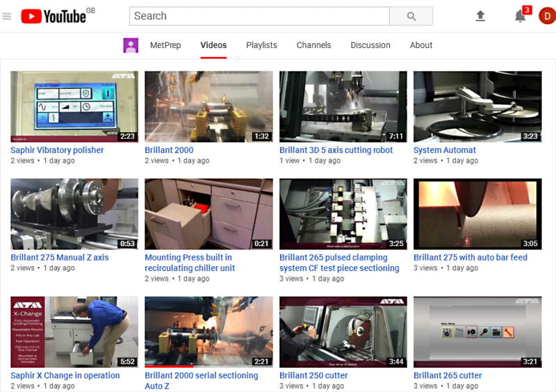
Task: Open the hamburger guide menu
Action: coord(7,16)
